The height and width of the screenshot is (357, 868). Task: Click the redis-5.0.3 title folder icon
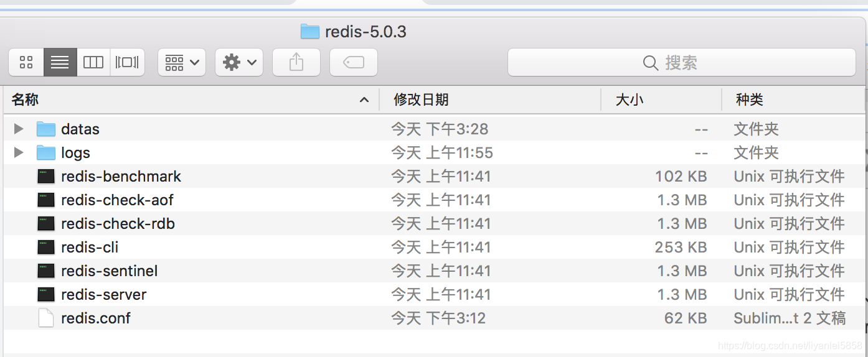click(309, 31)
